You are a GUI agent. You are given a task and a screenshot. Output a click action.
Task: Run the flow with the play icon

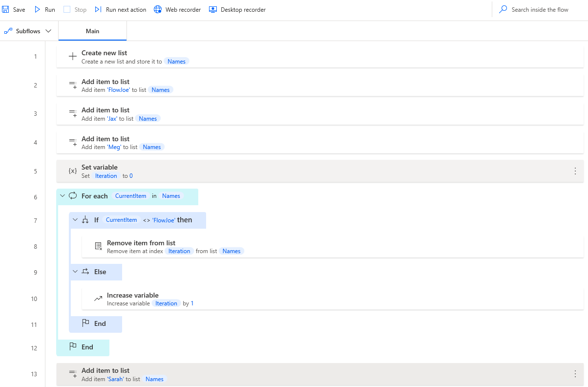click(x=38, y=10)
